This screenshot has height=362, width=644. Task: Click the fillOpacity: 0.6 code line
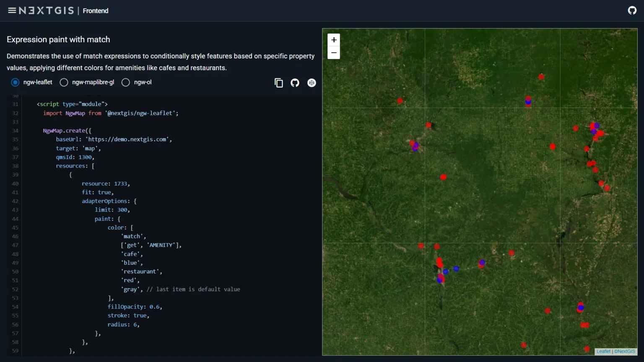tap(135, 307)
